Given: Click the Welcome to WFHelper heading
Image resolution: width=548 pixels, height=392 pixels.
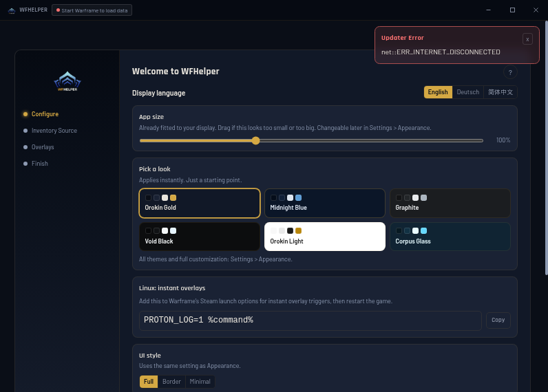Looking at the screenshot, I should click(176, 72).
